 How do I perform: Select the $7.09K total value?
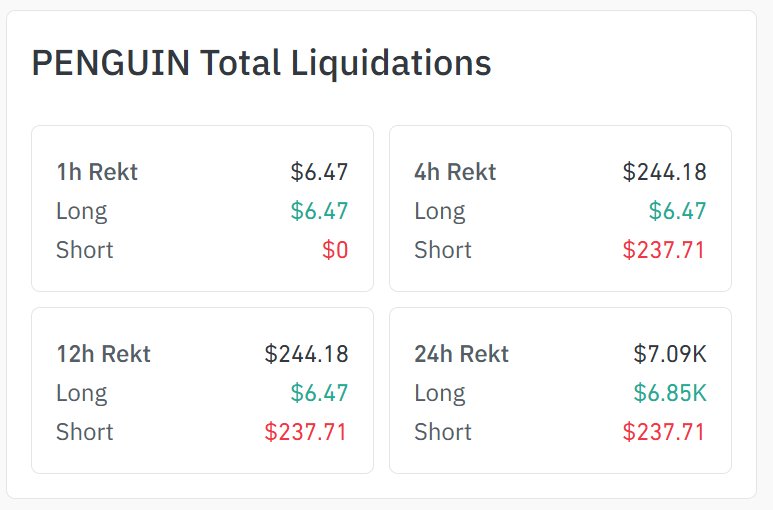tap(670, 354)
